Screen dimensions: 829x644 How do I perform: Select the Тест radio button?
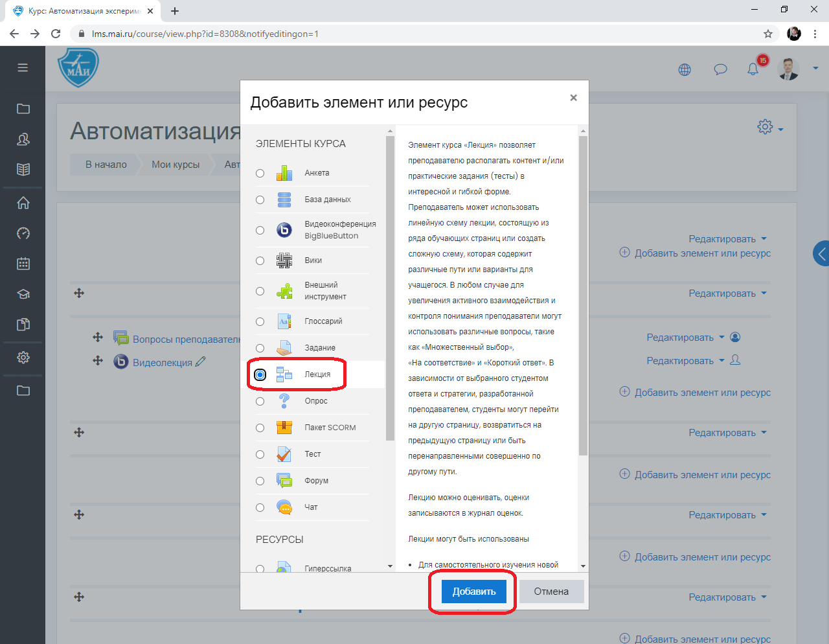[x=260, y=454]
